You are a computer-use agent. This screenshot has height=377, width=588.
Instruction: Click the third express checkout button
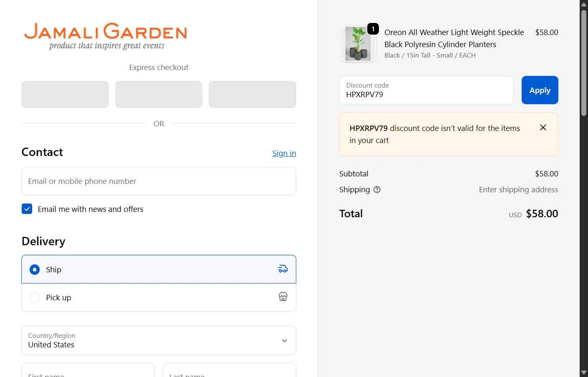(x=252, y=94)
